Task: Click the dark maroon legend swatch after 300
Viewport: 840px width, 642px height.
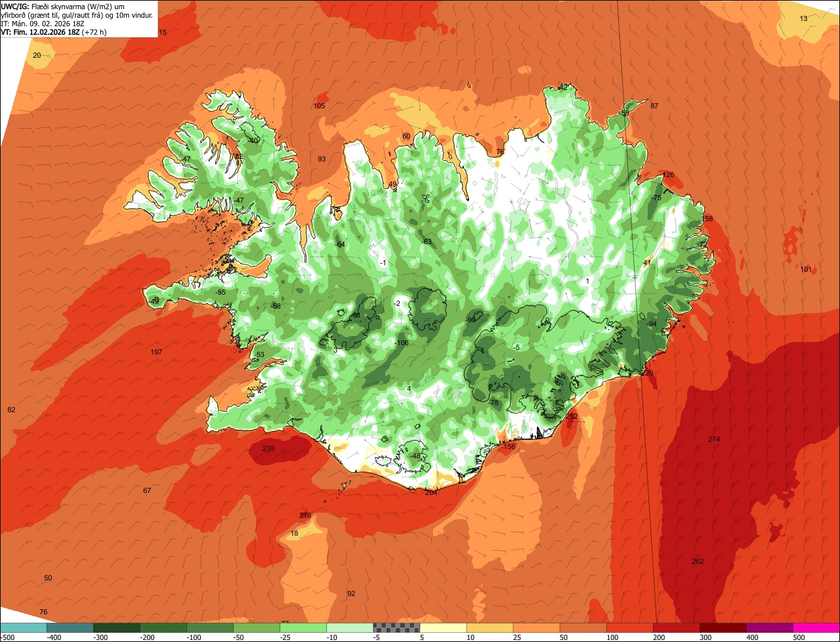Action: pyautogui.click(x=723, y=628)
